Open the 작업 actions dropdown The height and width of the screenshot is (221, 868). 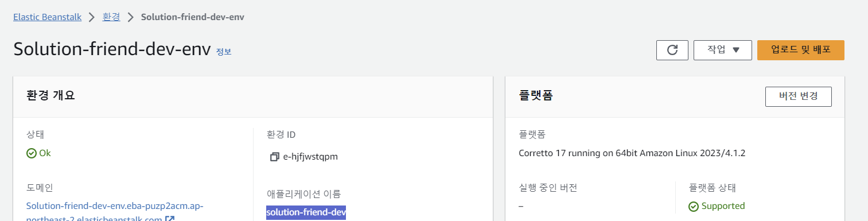tap(723, 50)
